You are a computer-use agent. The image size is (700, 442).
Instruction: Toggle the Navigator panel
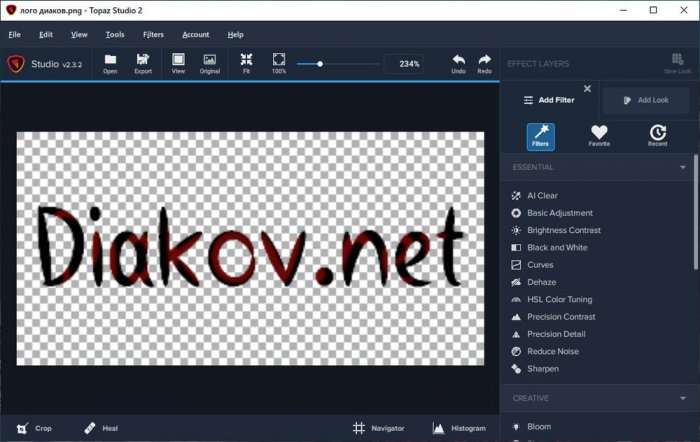(378, 428)
